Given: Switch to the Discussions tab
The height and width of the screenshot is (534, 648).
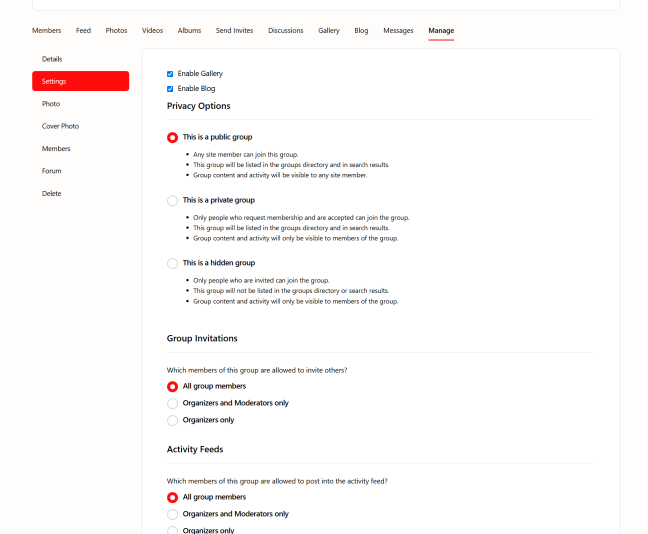Looking at the screenshot, I should (x=285, y=31).
